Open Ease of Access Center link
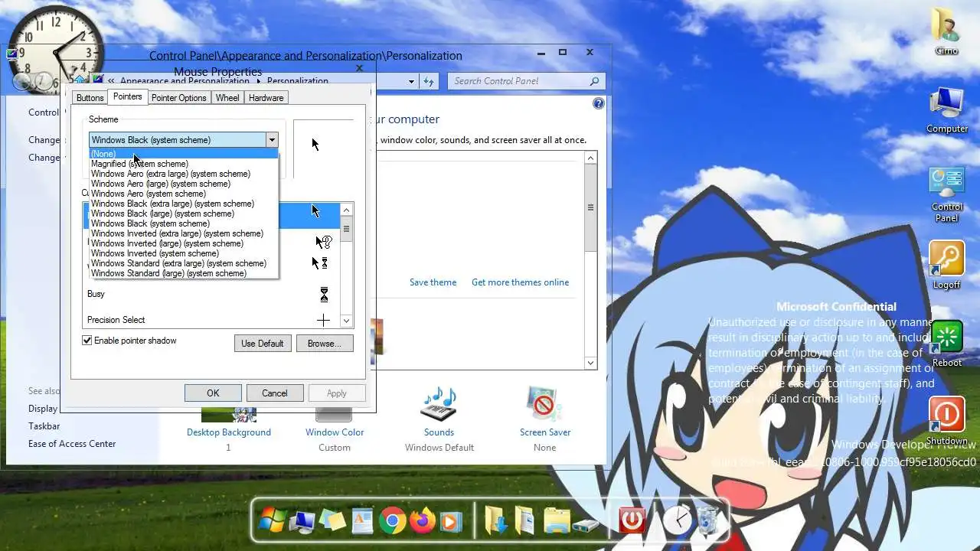This screenshot has height=551, width=980. [72, 444]
